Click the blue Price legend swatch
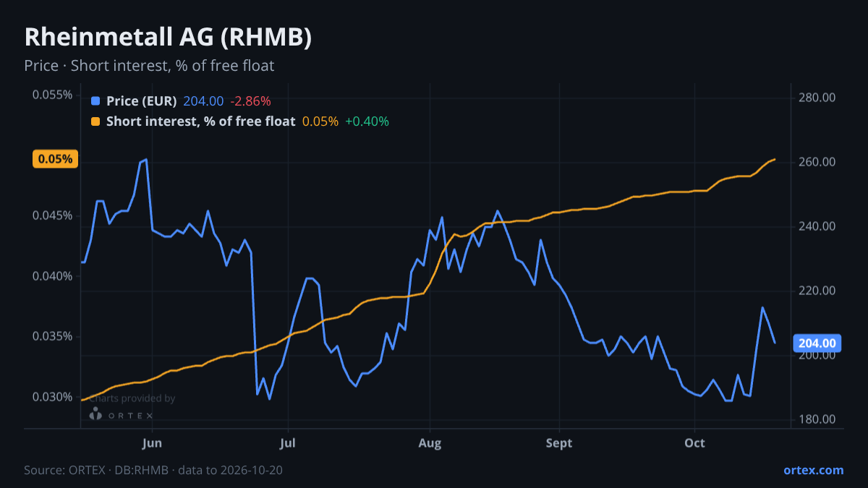The image size is (868, 488). click(x=95, y=101)
